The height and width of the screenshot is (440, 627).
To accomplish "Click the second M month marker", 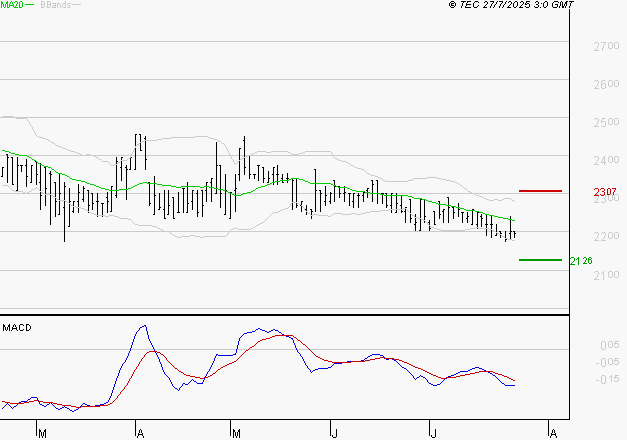I will coord(236,434).
